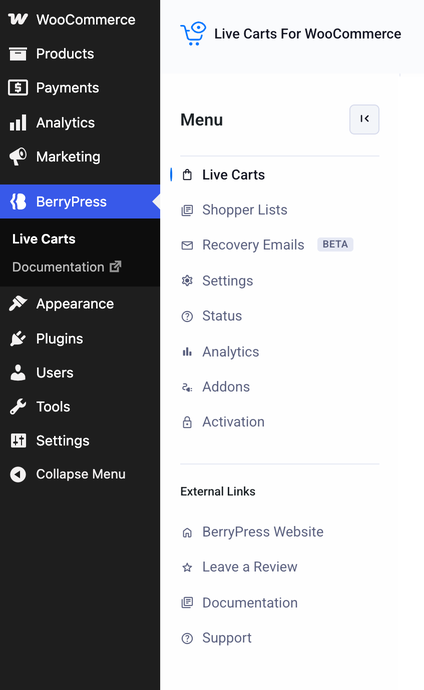Click the Status question-circle icon
Screen dimensions: 424x690
[x=187, y=316]
